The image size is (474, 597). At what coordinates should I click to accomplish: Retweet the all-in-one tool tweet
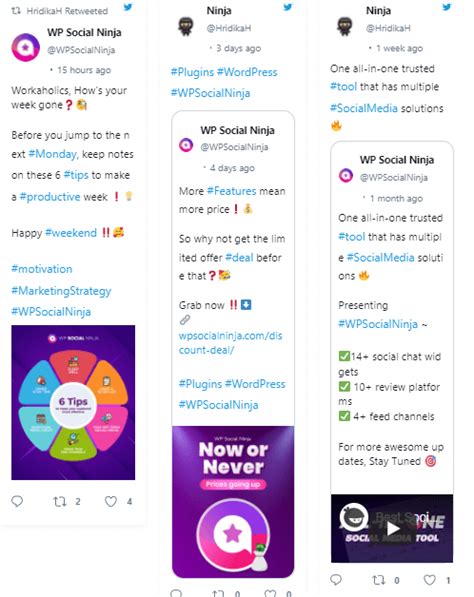(x=378, y=580)
